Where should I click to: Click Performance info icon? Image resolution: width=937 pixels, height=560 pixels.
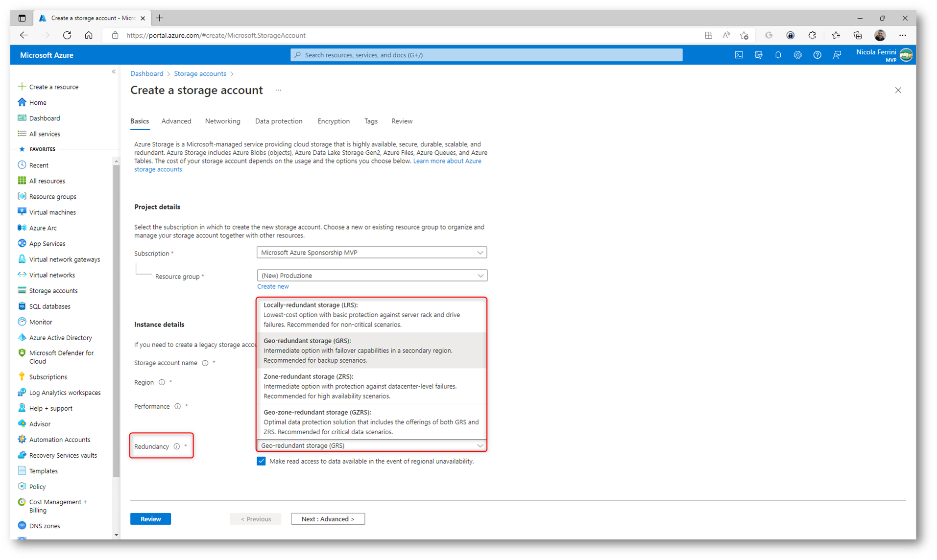pos(178,406)
